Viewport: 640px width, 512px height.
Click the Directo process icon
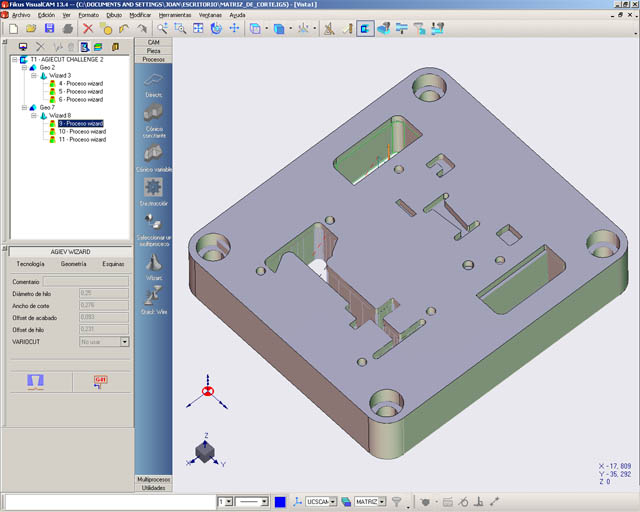point(153,81)
